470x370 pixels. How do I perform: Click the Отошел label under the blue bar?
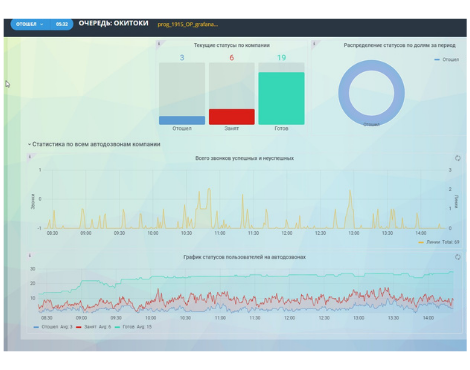(182, 128)
